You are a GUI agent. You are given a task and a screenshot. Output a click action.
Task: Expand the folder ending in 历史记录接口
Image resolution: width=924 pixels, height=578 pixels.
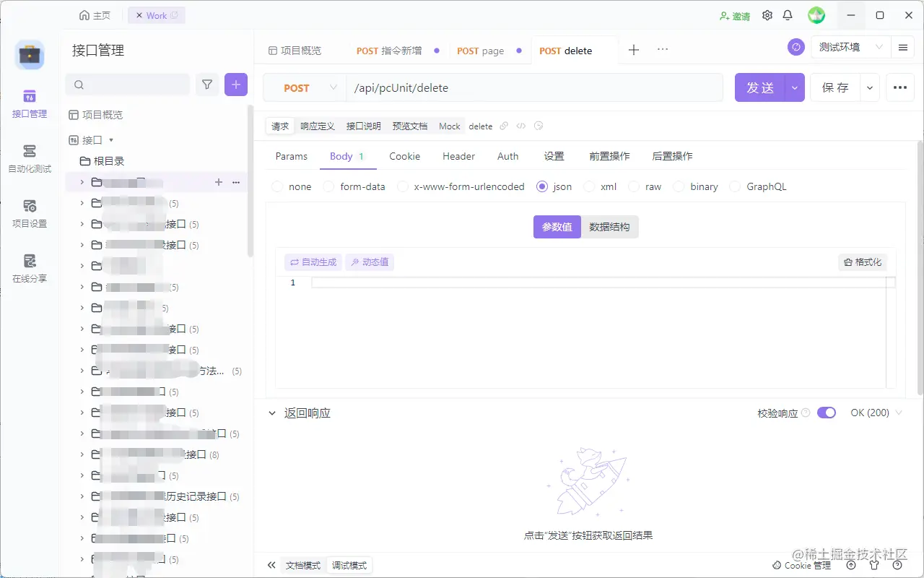tap(82, 496)
